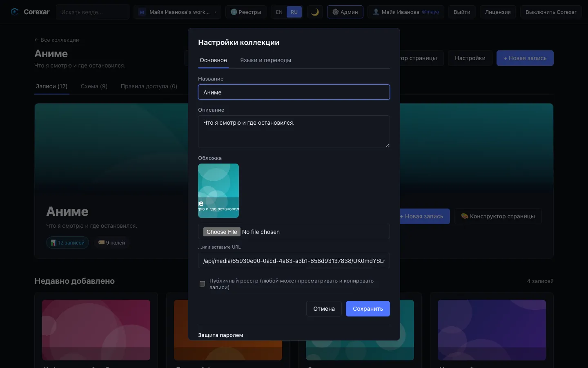The height and width of the screenshot is (368, 588).
Task: Open the Записи (12) tab
Action: pos(51,86)
